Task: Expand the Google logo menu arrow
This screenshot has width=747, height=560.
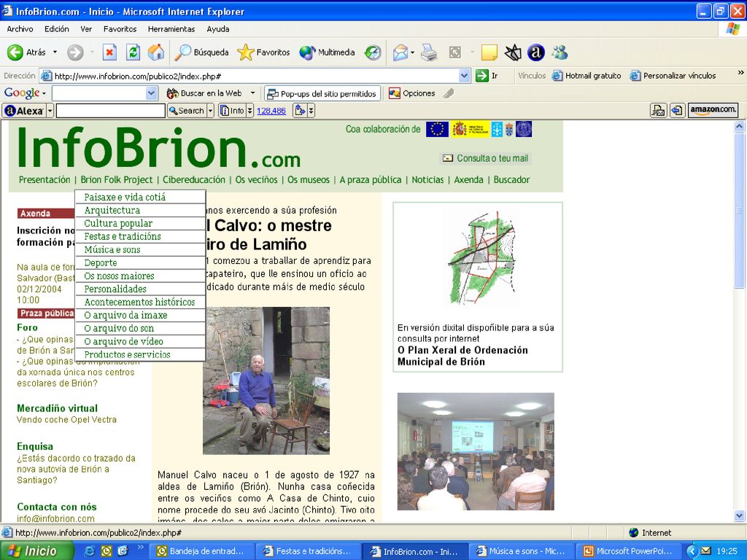Action: (x=44, y=93)
